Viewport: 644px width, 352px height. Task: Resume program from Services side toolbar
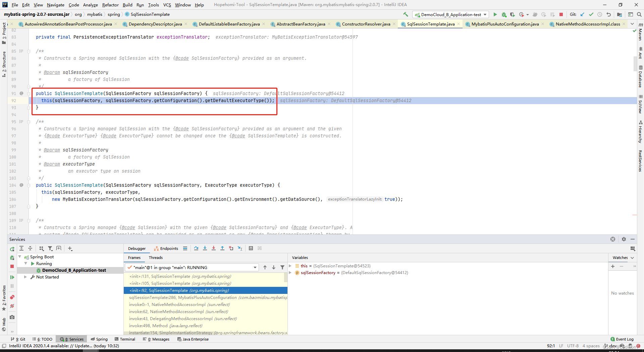coord(12,277)
